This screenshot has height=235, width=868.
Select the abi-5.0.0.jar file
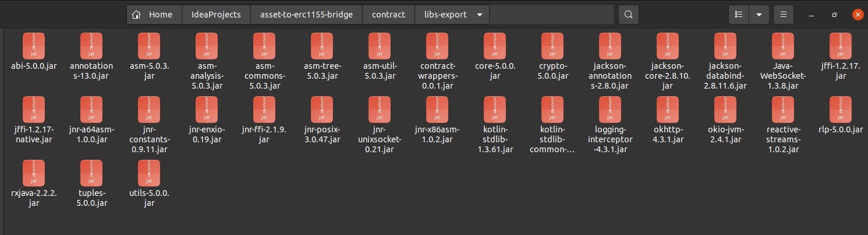coord(34,45)
